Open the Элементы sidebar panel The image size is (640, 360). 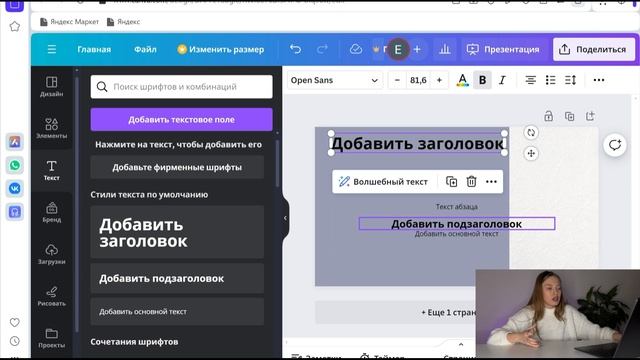pos(52,128)
